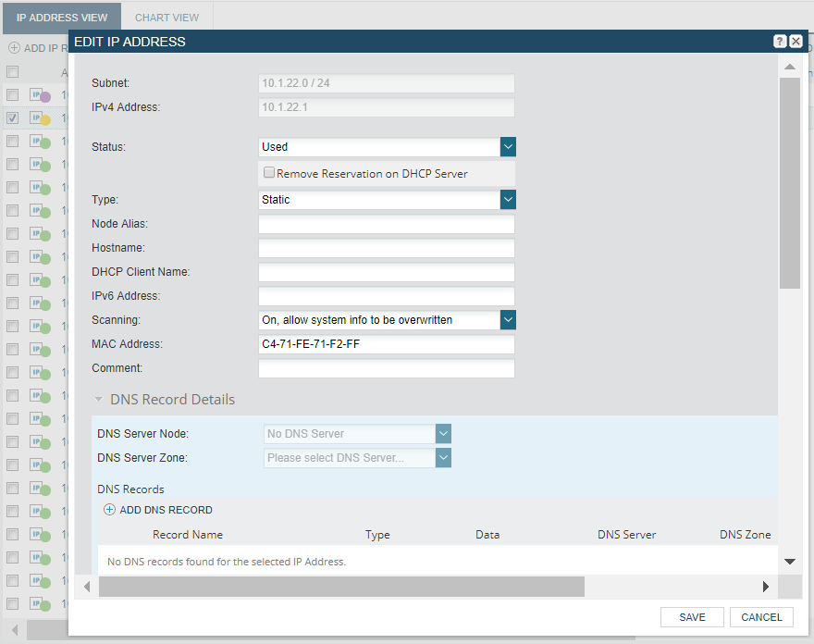Screen dimensions: 814x644
Task: Switch to the Chart View tab
Action: (x=166, y=18)
